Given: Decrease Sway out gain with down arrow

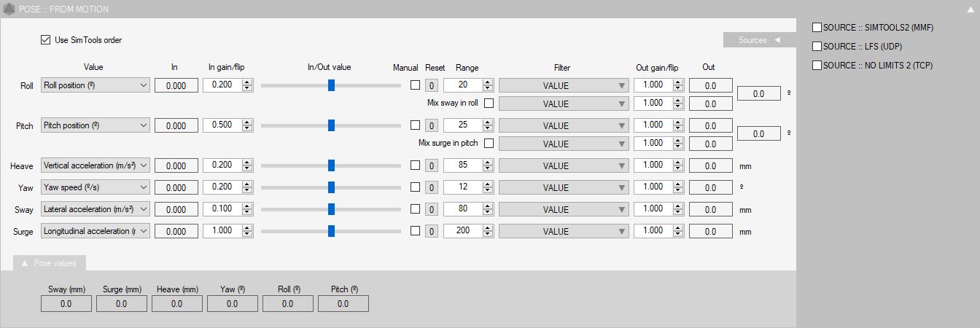Looking at the screenshot, I should click(x=677, y=213).
